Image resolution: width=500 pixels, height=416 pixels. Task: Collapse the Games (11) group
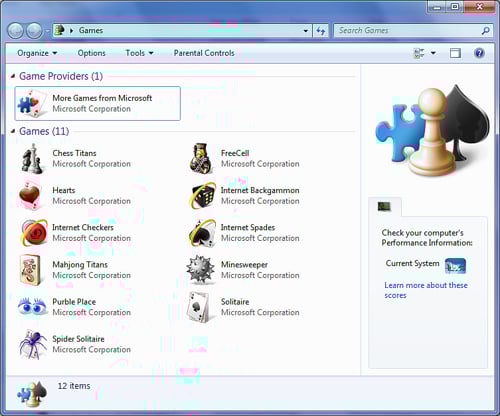[13, 131]
